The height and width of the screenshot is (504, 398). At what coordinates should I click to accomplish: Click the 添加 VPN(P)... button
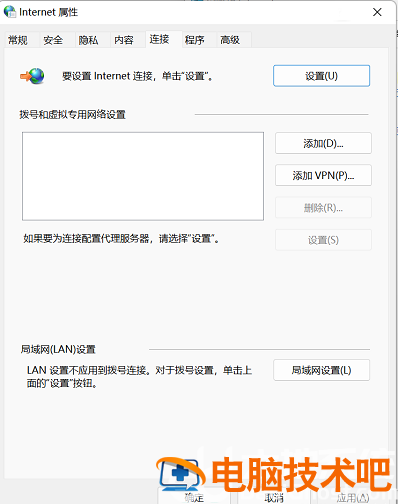[323, 175]
